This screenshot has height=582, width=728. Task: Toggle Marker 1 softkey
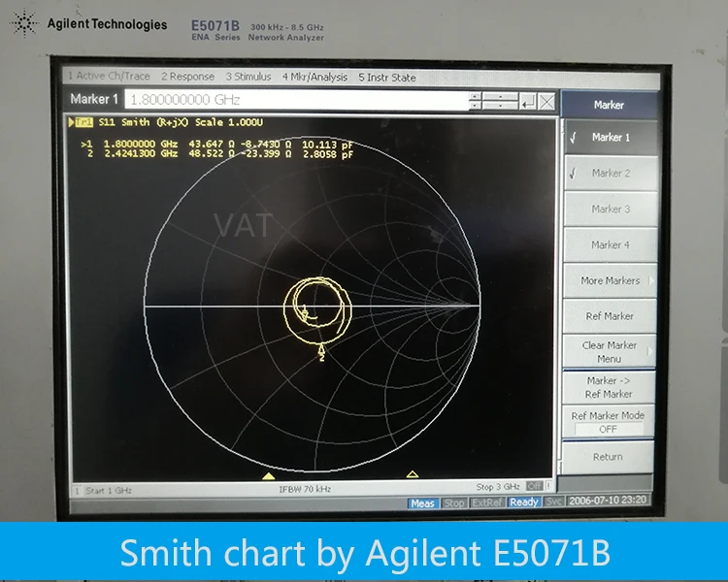(x=611, y=138)
